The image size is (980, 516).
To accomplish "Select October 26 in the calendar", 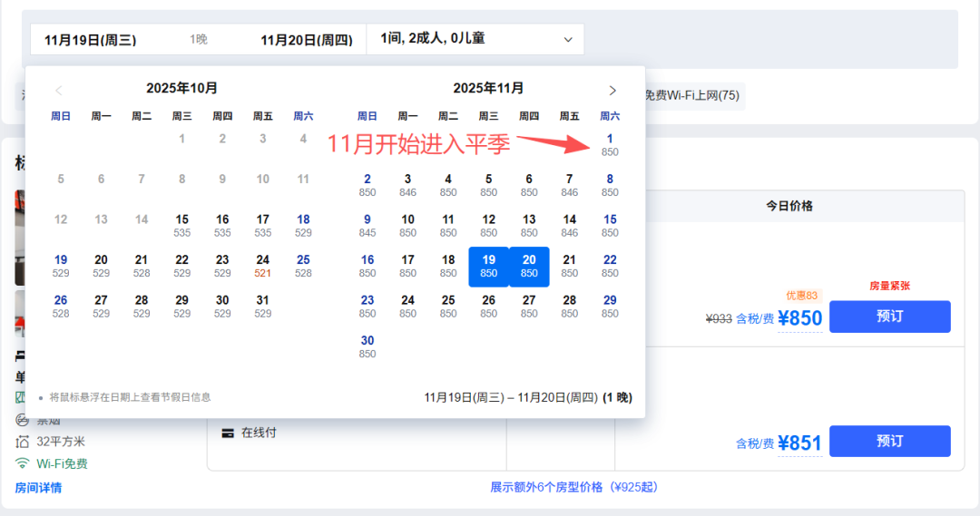I will 61,307.
